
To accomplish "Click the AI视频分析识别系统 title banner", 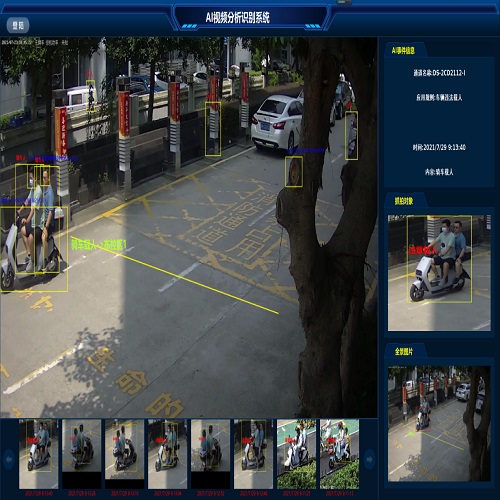I will (237, 17).
